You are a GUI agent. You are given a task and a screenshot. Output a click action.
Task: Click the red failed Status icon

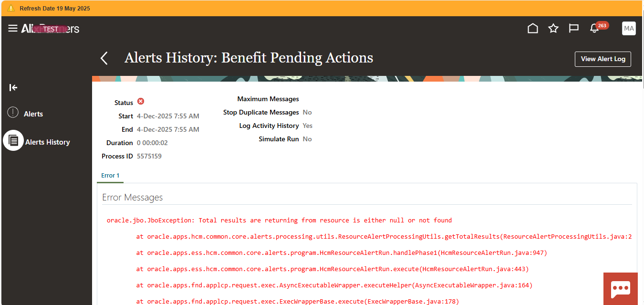141,101
